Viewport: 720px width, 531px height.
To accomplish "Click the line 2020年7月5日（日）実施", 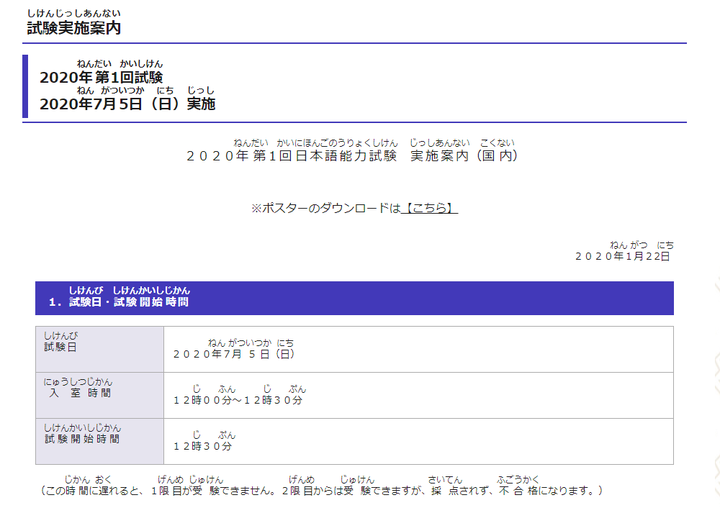I will [x=127, y=104].
